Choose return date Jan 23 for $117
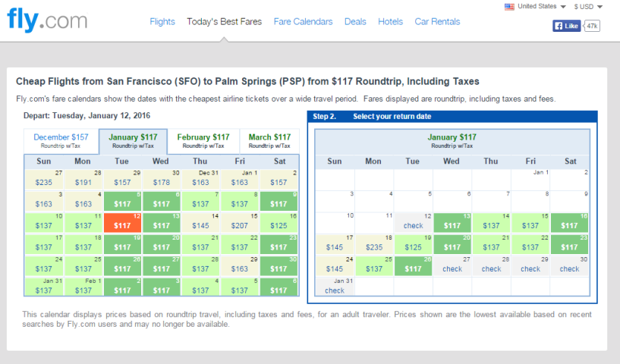Viewport: 620px width, 364px height. (x=569, y=244)
